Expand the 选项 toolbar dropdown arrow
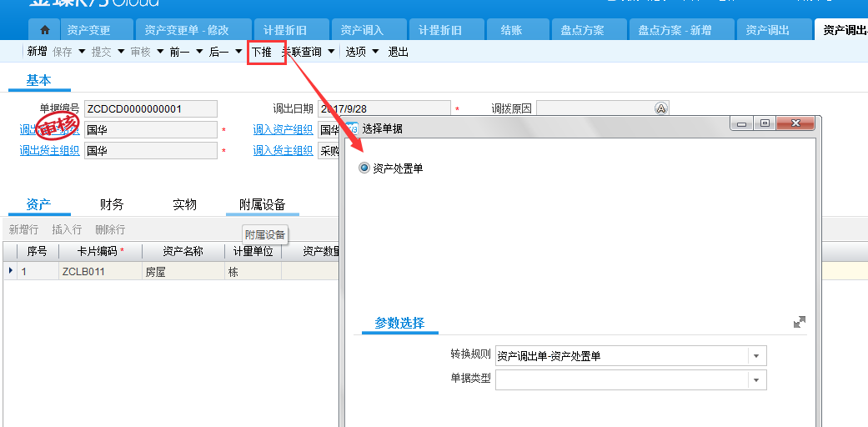 [x=375, y=52]
